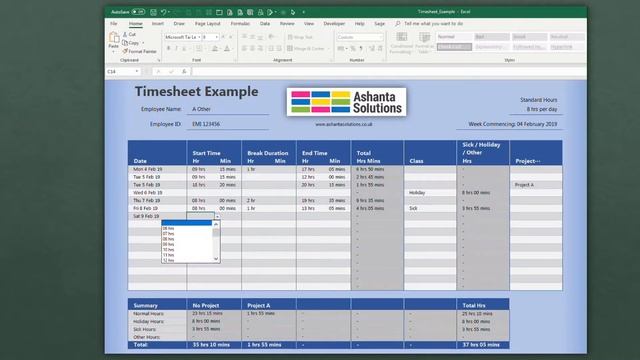Click the dropdown list scroll down arrow
Viewport: 640px width, 360px height.
[x=216, y=259]
